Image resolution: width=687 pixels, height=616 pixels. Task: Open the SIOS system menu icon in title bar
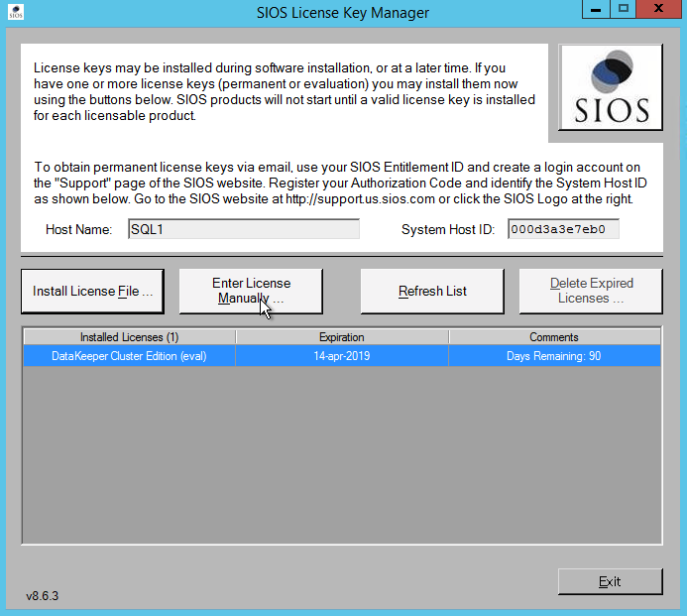pos(15,12)
